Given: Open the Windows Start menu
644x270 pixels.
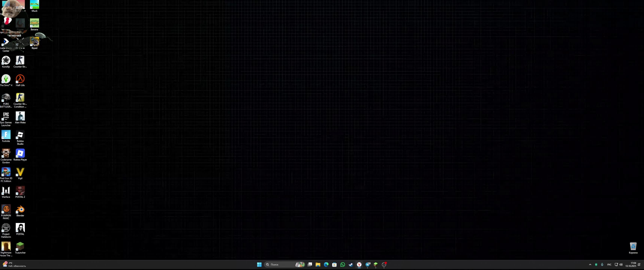Looking at the screenshot, I should coord(259,265).
